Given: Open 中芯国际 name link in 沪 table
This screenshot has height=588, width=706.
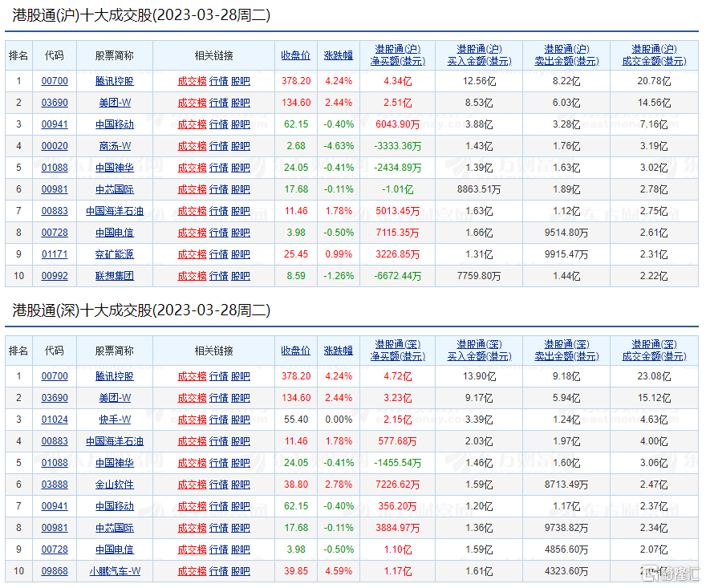Looking at the screenshot, I should [115, 189].
